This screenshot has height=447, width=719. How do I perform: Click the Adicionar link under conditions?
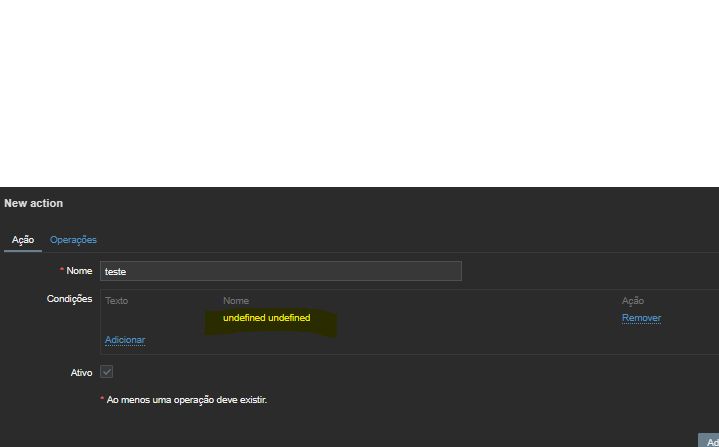click(x=125, y=340)
